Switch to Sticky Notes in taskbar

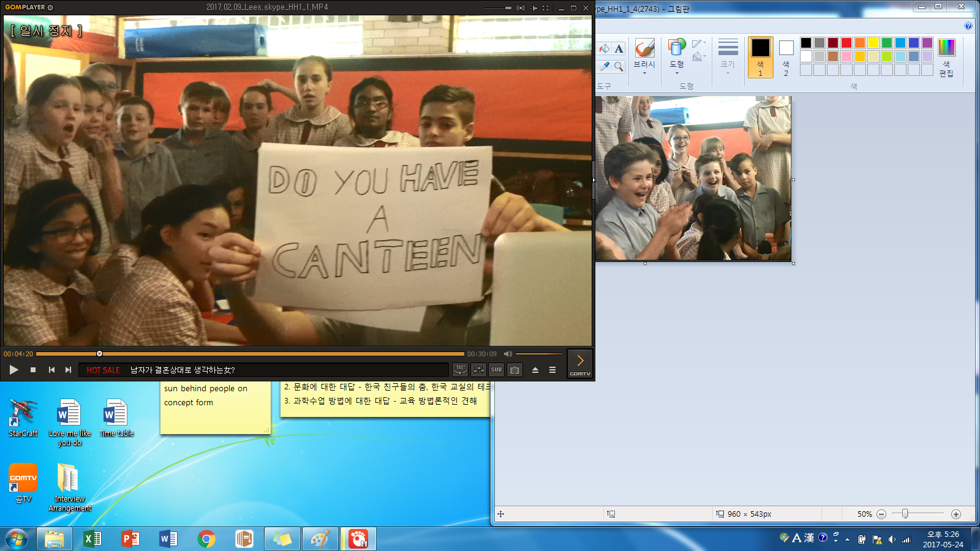pos(282,539)
